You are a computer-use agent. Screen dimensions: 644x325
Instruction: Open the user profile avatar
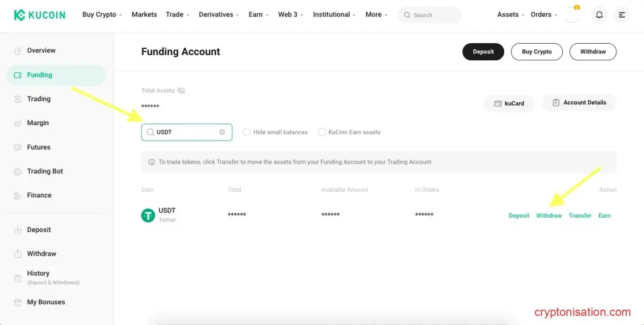point(572,15)
